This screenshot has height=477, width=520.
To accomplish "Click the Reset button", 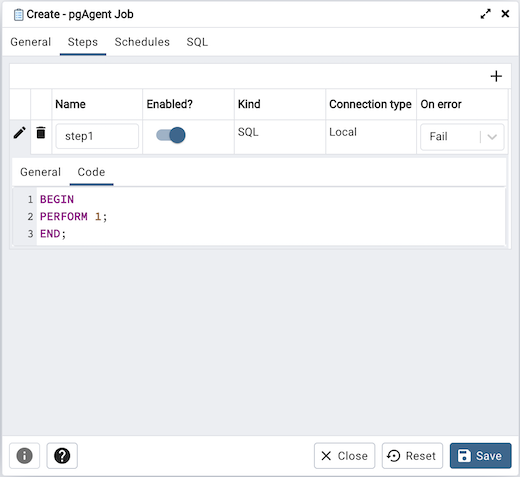I will [412, 455].
